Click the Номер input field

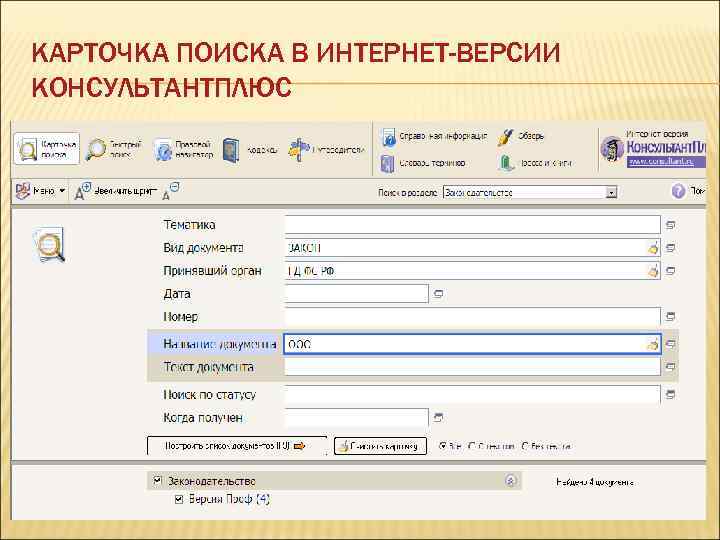point(472,316)
